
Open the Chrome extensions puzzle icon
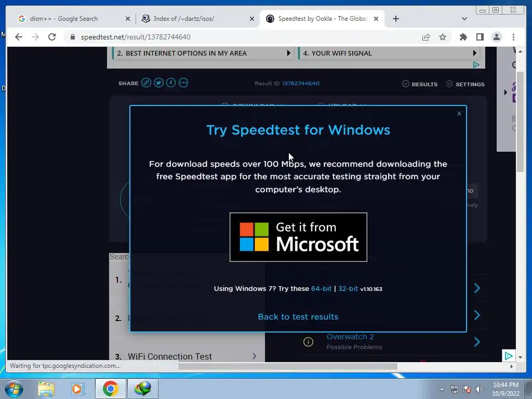pyautogui.click(x=463, y=37)
